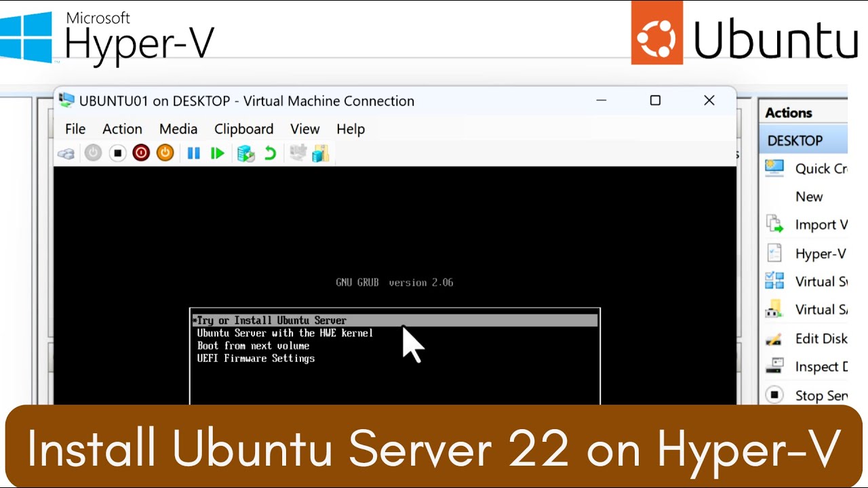Send Ctrl+Alt+Delete via the toolbar icon

coord(66,154)
